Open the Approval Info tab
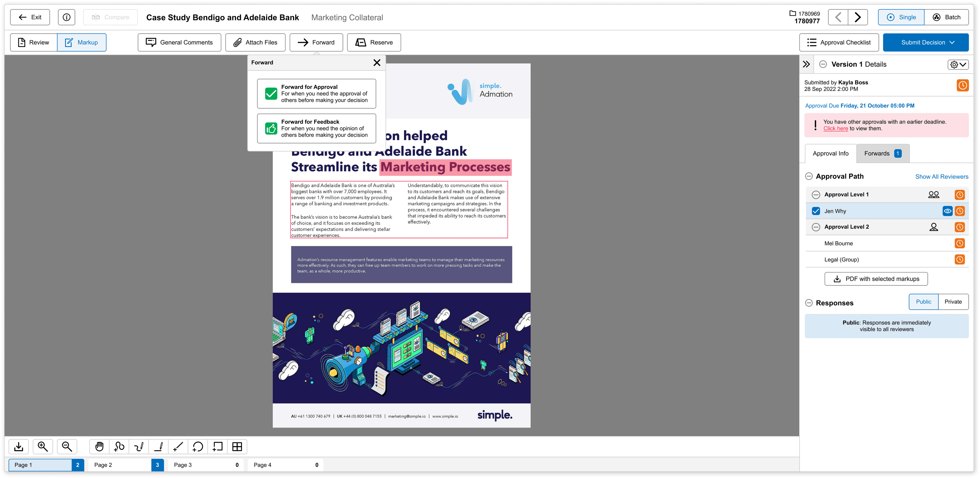 tap(830, 153)
